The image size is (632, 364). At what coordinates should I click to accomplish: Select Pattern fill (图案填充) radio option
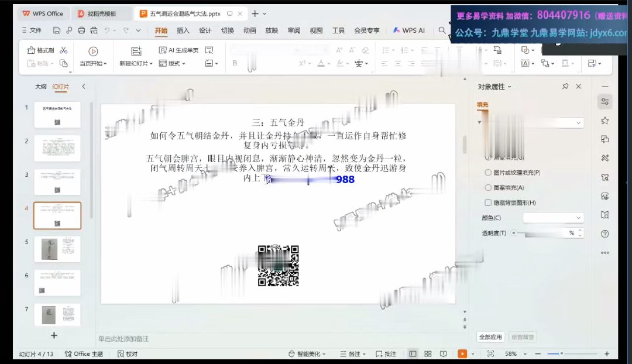coord(488,188)
